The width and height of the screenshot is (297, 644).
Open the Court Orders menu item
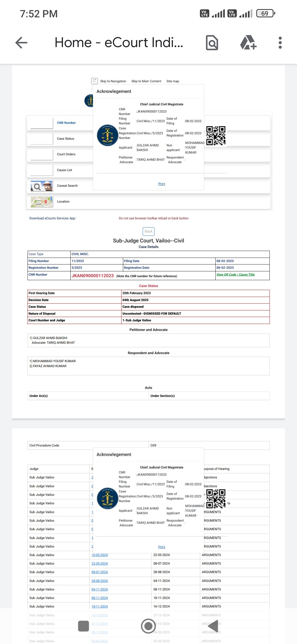point(66,154)
